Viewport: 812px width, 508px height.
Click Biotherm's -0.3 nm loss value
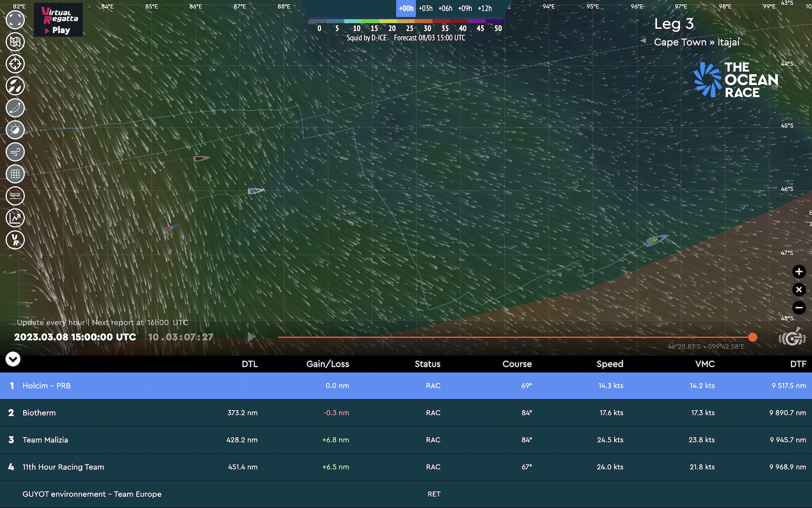coord(336,413)
